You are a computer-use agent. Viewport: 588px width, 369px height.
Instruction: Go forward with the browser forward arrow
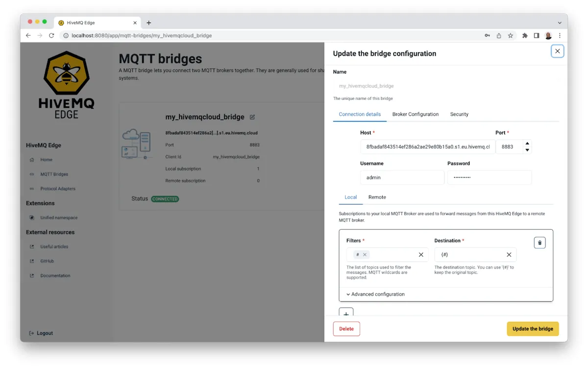pos(40,35)
